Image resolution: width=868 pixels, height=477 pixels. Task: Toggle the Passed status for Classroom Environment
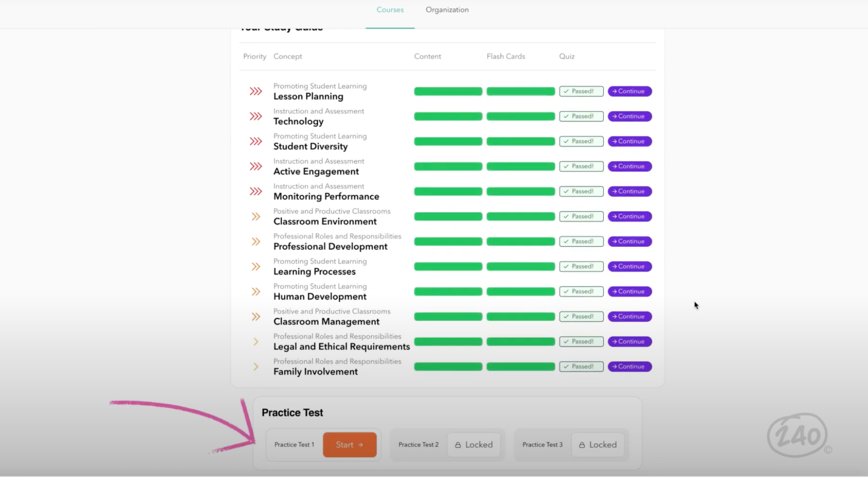581,216
